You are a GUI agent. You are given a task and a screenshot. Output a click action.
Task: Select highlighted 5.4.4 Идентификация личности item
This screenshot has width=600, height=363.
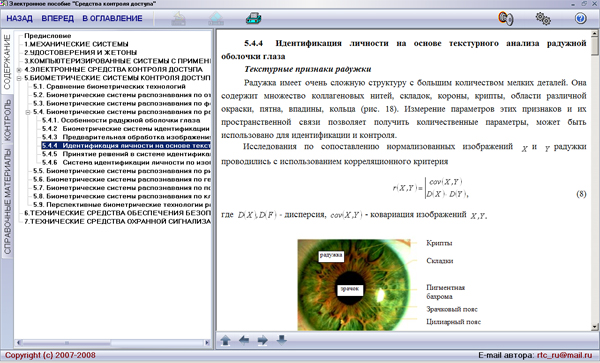(x=126, y=146)
